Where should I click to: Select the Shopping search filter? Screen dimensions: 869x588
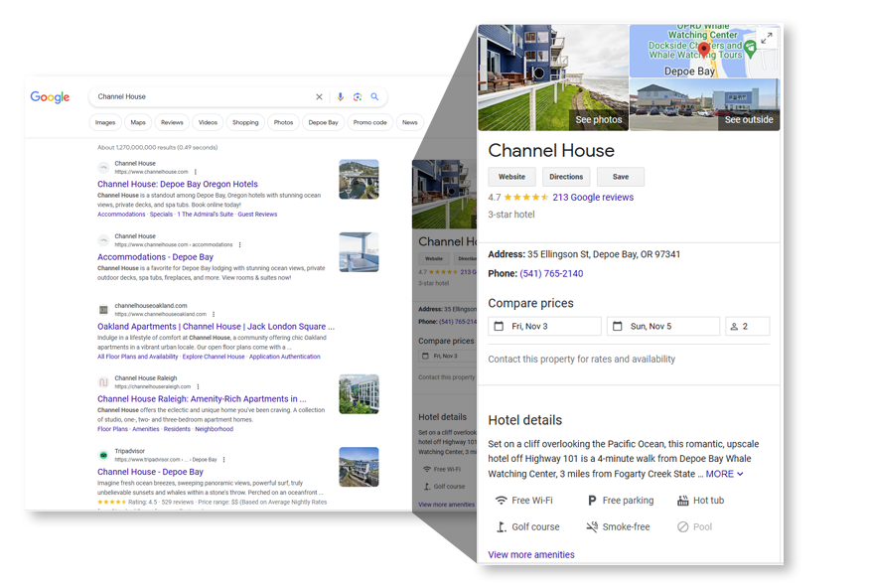pyautogui.click(x=245, y=122)
